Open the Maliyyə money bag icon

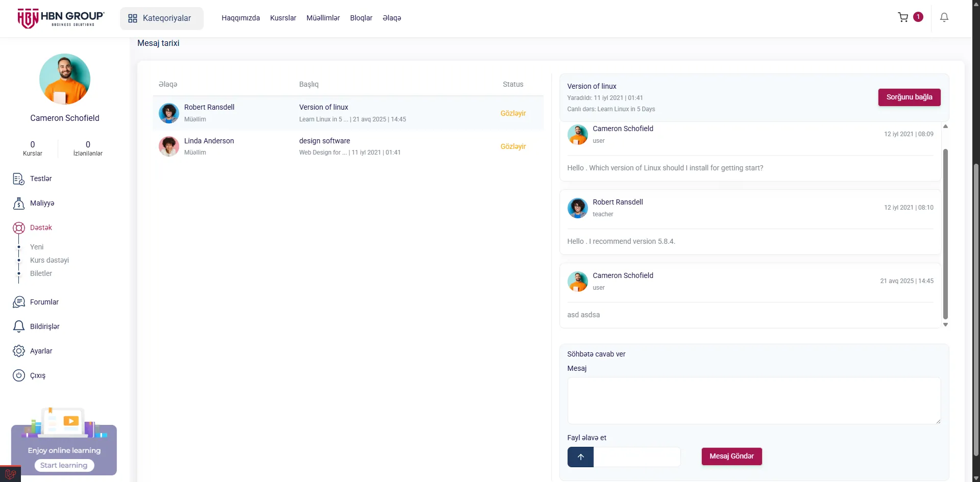pos(18,203)
